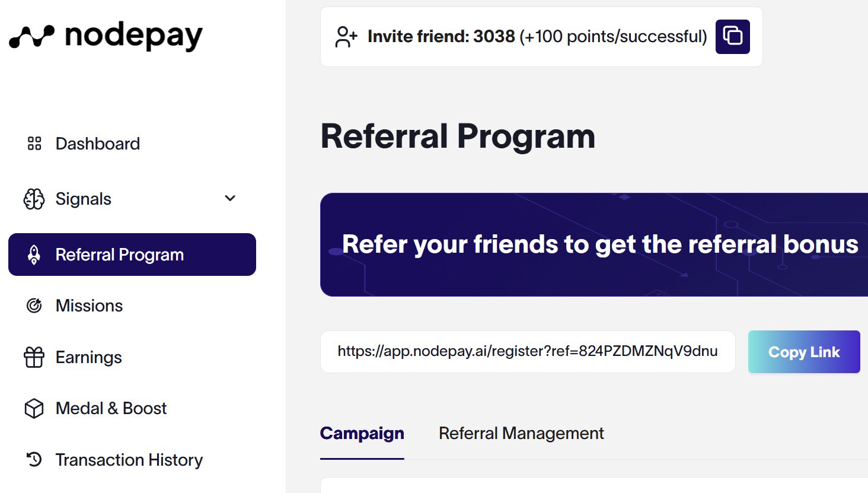Screen dimensions: 868x493
Task: Go to Earnings page
Action: pyautogui.click(x=88, y=357)
